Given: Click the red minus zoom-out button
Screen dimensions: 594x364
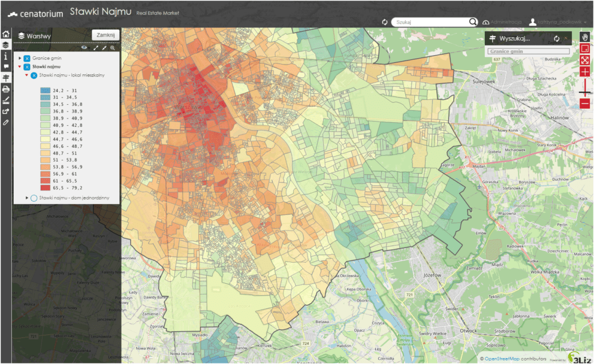Looking at the screenshot, I should [585, 104].
